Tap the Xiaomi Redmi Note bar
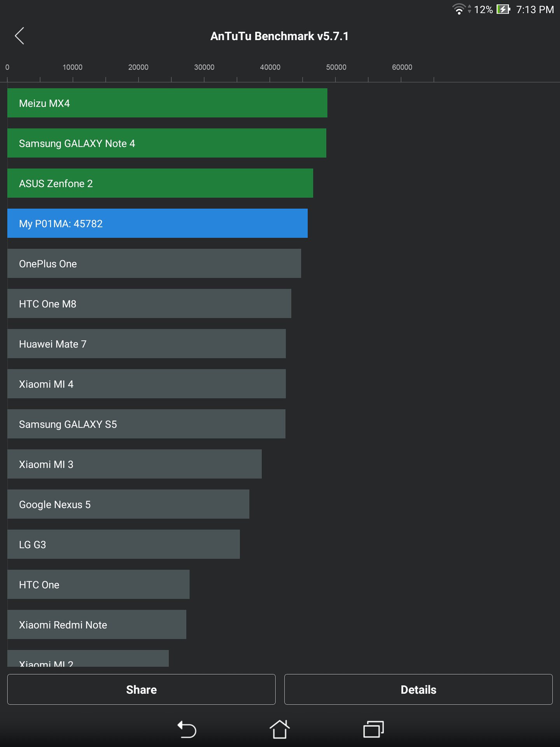560x747 pixels. (x=96, y=624)
